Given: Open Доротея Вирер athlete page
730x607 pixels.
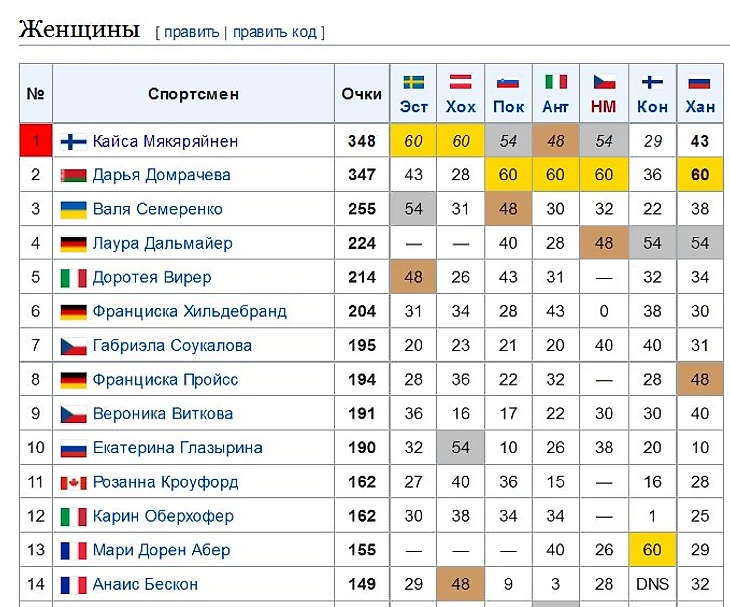Looking at the screenshot, I should [x=152, y=277].
